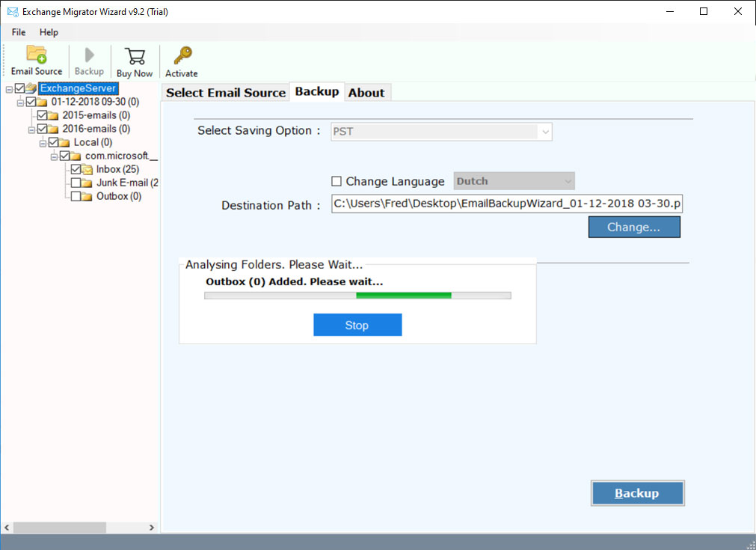Click the Change... destination button
Image resolution: width=756 pixels, height=550 pixels.
(634, 227)
